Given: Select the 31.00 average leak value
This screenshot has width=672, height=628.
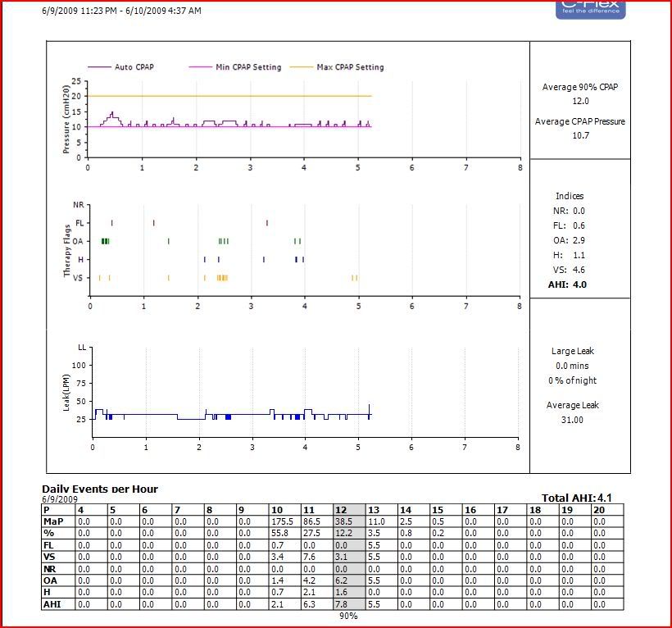Looking at the screenshot, I should (572, 420).
